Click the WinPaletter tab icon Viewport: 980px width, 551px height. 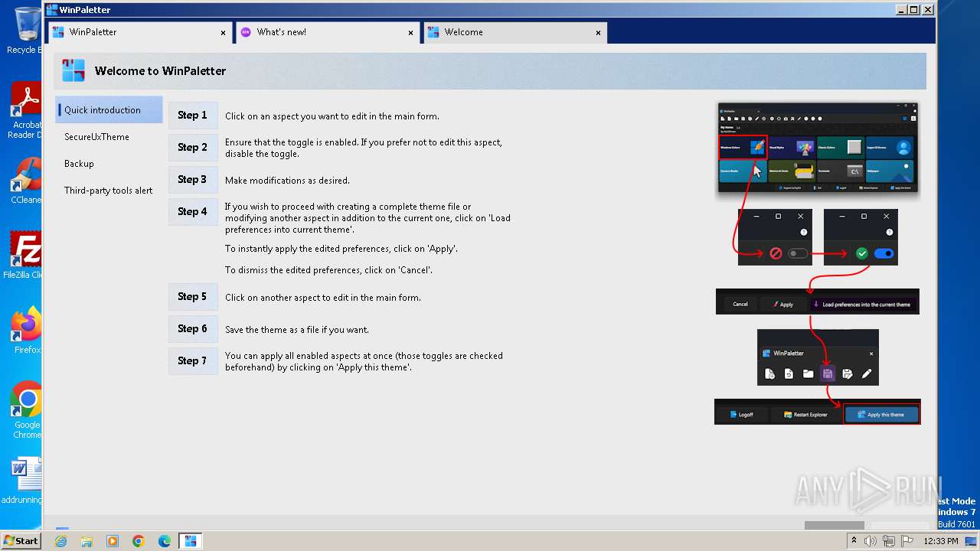(58, 32)
